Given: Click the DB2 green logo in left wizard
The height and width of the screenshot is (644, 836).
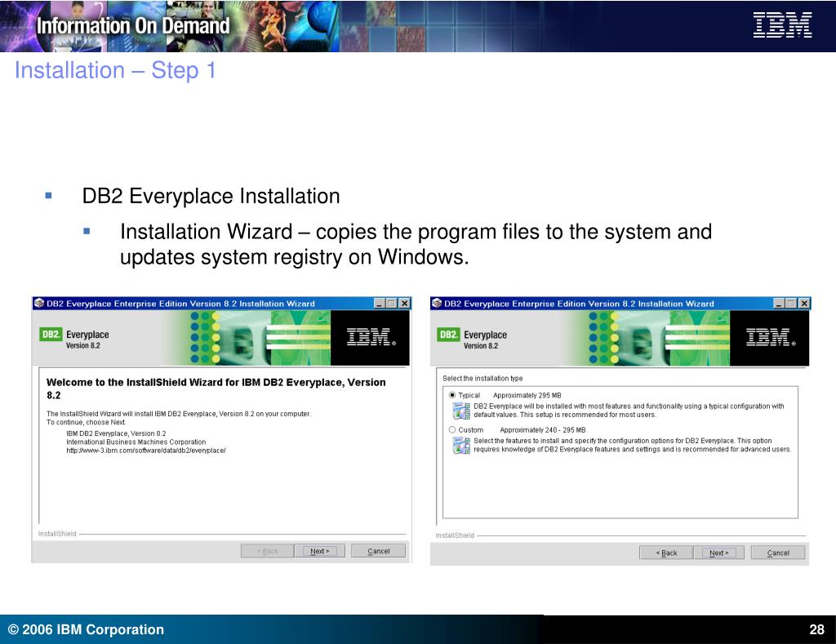Looking at the screenshot, I should point(51,335).
